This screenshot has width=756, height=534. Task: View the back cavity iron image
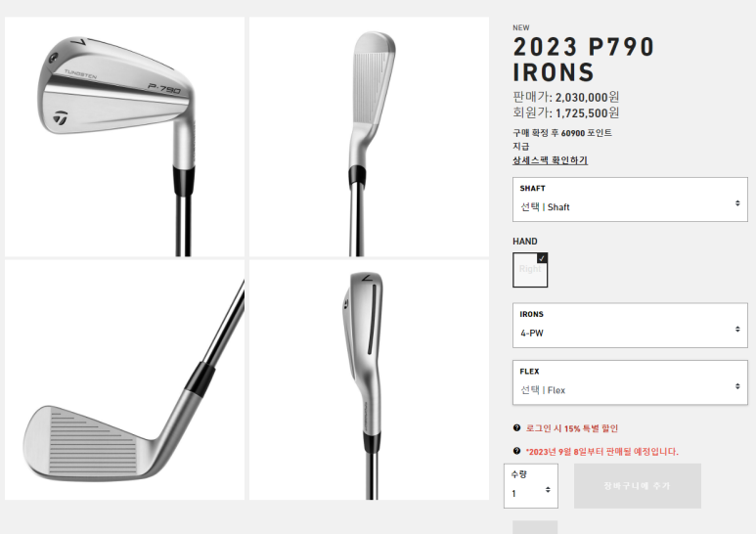pos(124,137)
